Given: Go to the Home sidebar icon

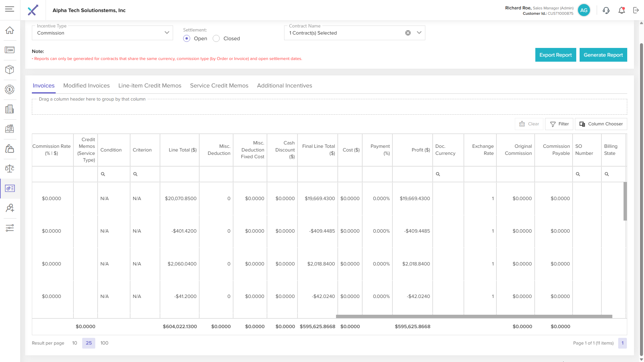Looking at the screenshot, I should (10, 30).
